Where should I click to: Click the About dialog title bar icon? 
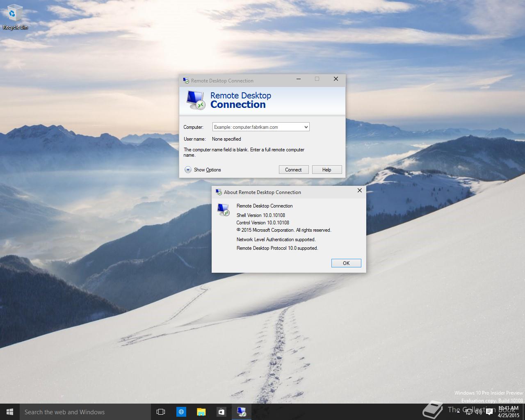coord(219,192)
